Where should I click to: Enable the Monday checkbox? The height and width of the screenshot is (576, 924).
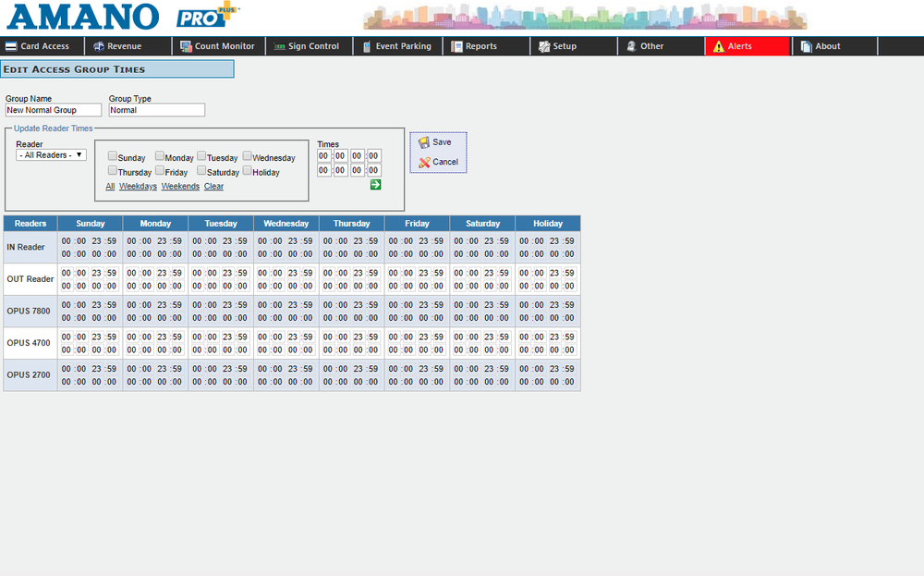[x=159, y=155]
